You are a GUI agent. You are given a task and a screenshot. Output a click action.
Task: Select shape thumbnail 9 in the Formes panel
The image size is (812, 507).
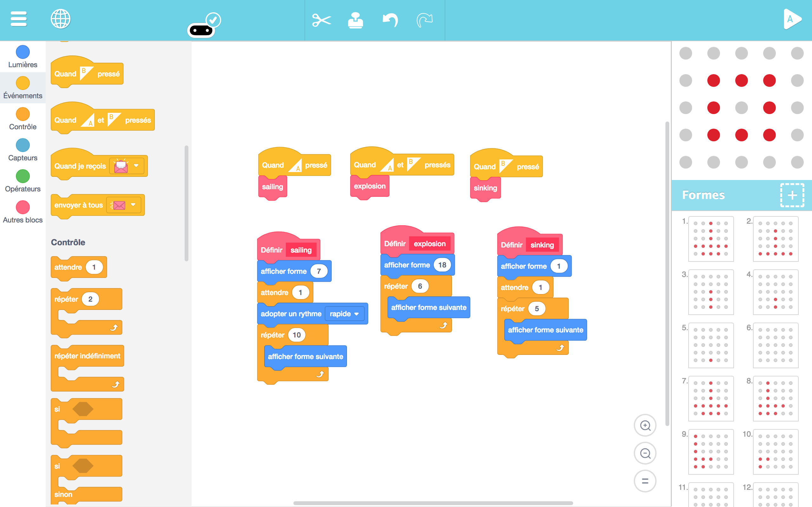click(711, 452)
